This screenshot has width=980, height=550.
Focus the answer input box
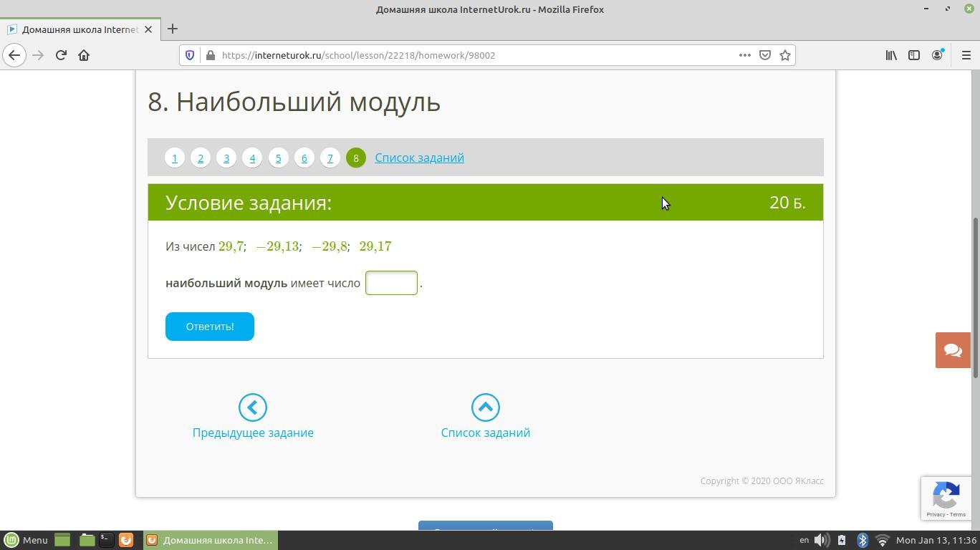click(x=391, y=283)
